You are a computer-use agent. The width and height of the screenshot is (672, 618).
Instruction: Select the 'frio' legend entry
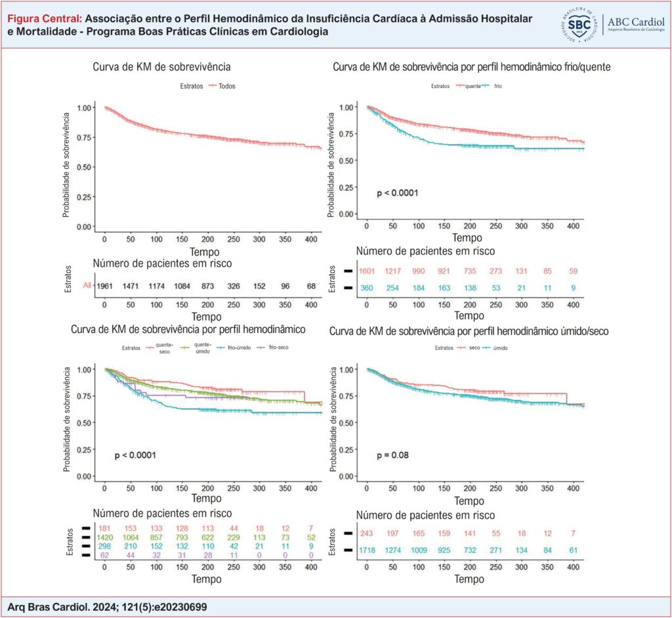pos(497,86)
